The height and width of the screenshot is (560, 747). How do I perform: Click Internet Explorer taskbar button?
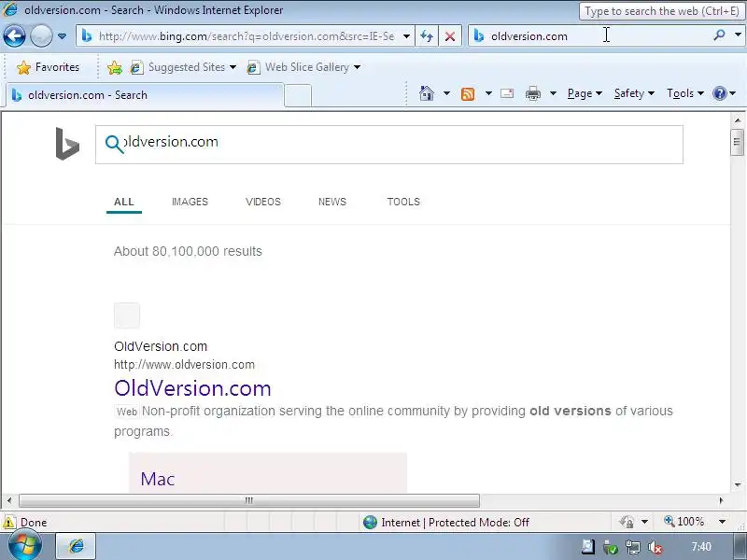pos(76,546)
